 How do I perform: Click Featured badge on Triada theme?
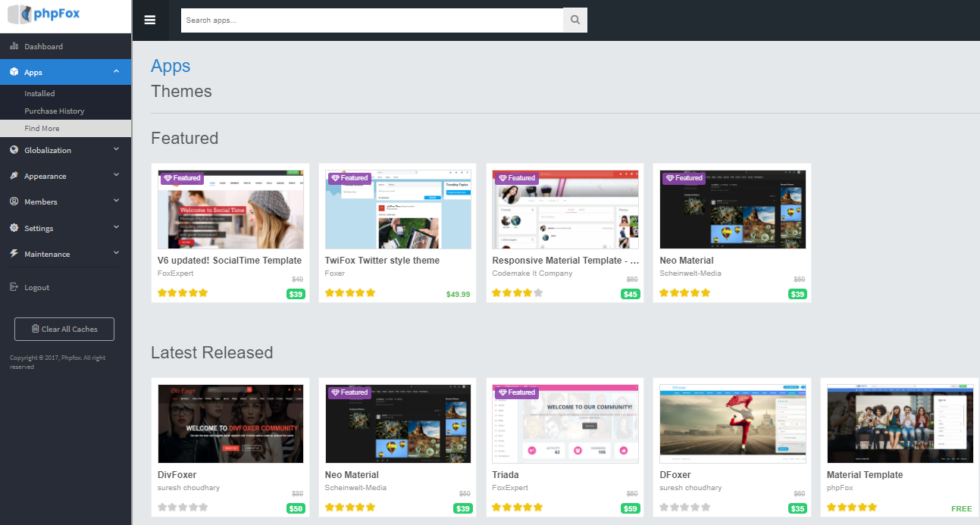tap(517, 392)
